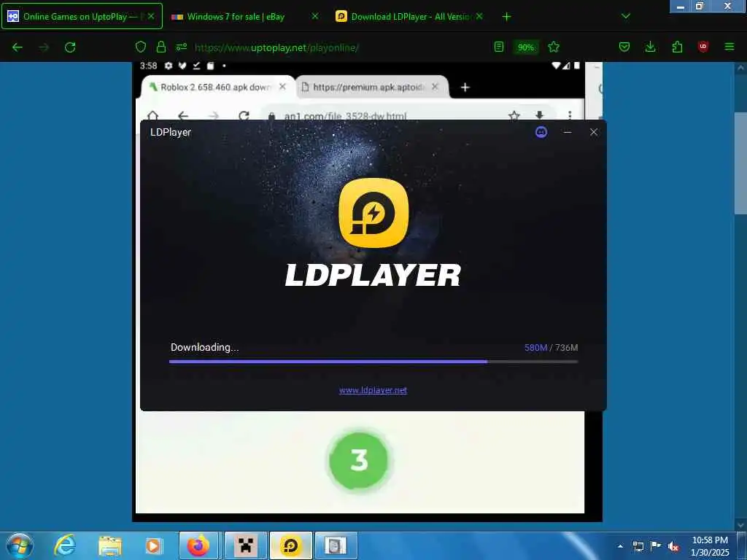Add new tab in emulated browser

coord(465,87)
